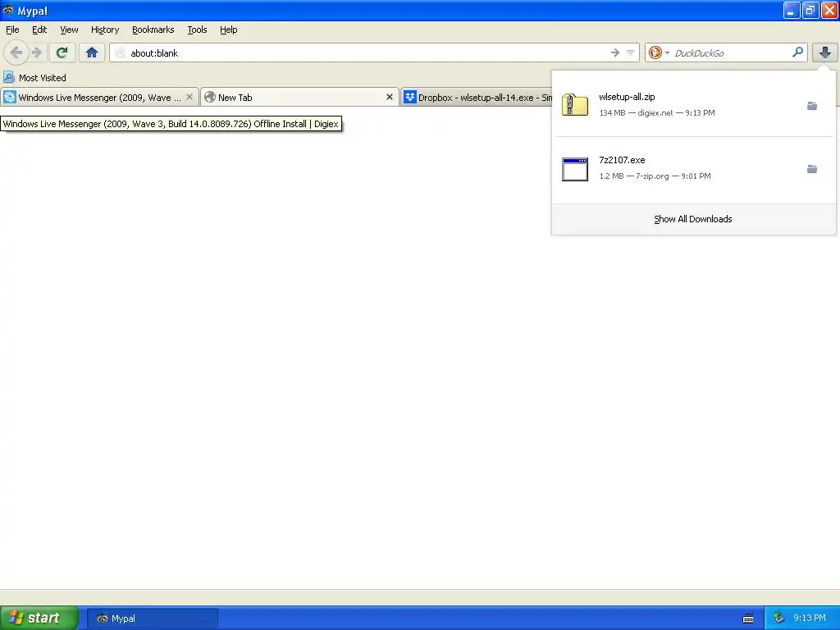Minimize the Mypal window
The height and width of the screenshot is (630, 840).
792,10
